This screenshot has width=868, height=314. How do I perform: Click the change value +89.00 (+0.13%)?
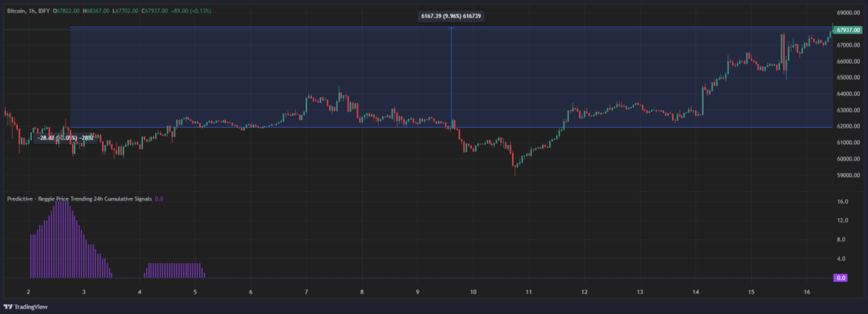point(191,11)
